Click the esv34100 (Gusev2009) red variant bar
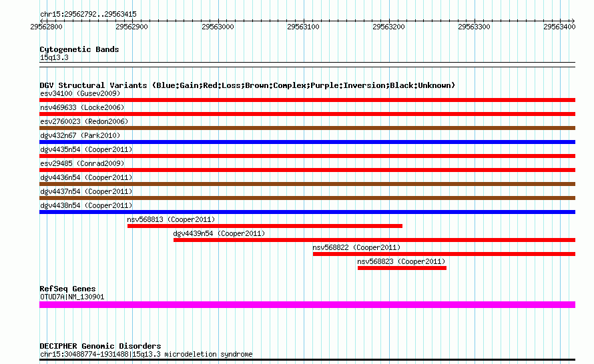 307,100
